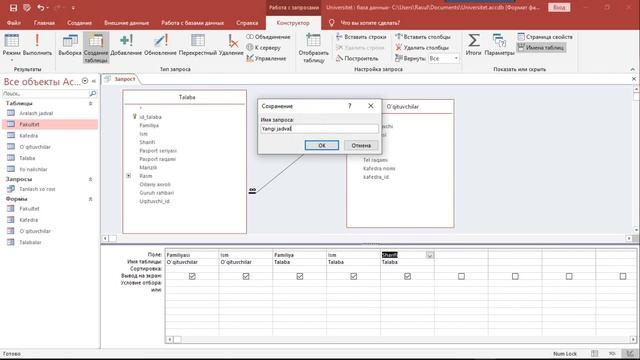Click Управление option
Viewport: 640px width, 360px height.
(x=266, y=58)
